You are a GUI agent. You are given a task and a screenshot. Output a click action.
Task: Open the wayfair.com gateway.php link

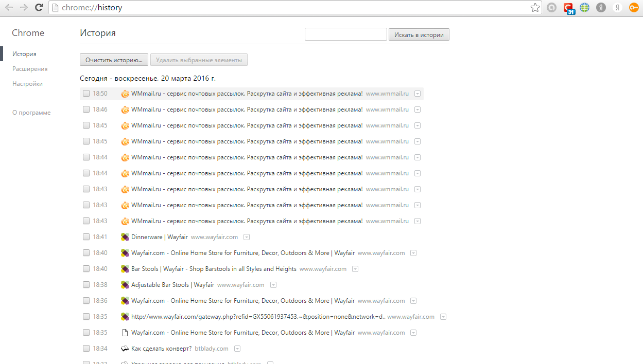(258, 317)
